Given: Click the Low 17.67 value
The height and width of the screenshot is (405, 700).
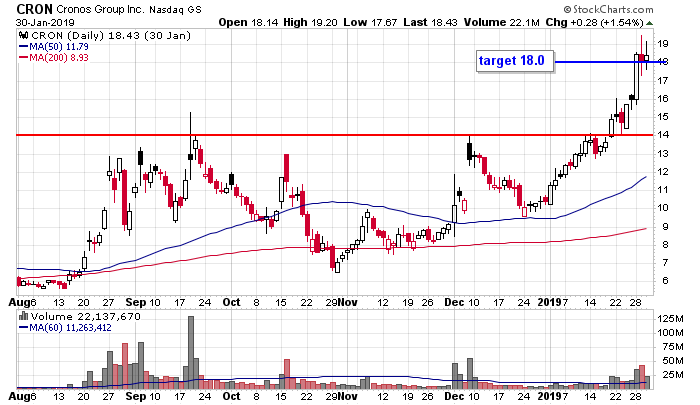Looking at the screenshot, I should pyautogui.click(x=370, y=22).
